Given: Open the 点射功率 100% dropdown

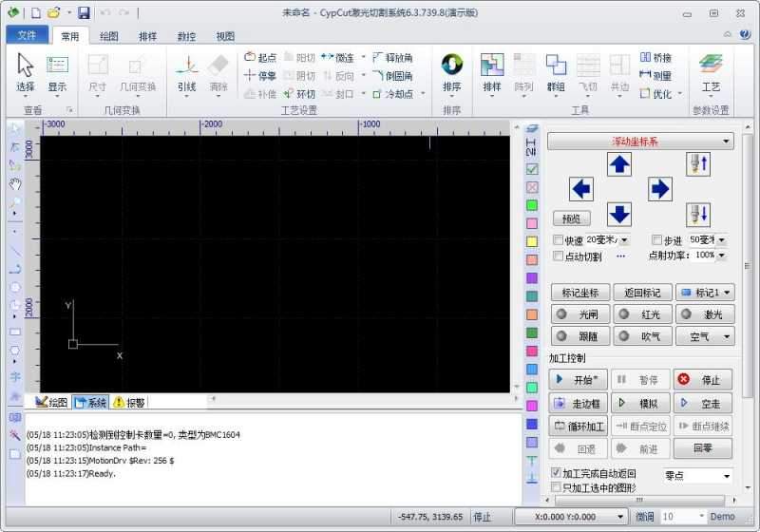Looking at the screenshot, I should coord(722,256).
